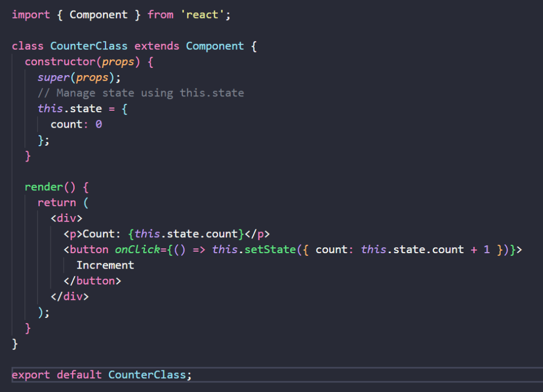Click the 0 value after count
The height and width of the screenshot is (392, 543).
pos(99,124)
